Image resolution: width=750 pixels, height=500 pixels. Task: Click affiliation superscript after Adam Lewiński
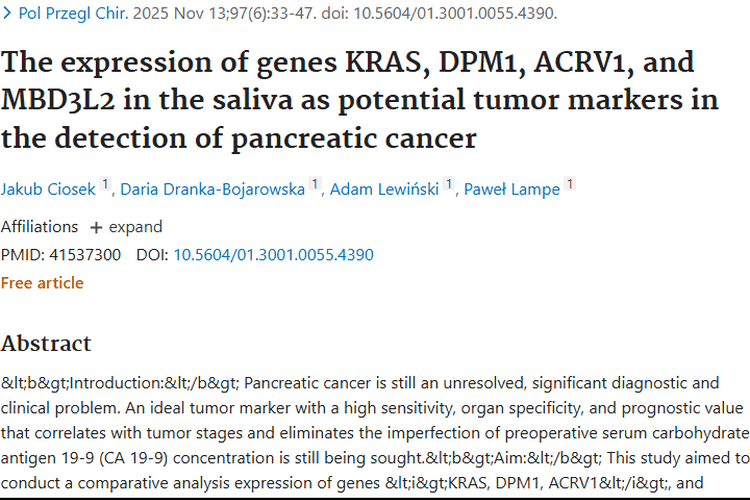pyautogui.click(x=449, y=185)
